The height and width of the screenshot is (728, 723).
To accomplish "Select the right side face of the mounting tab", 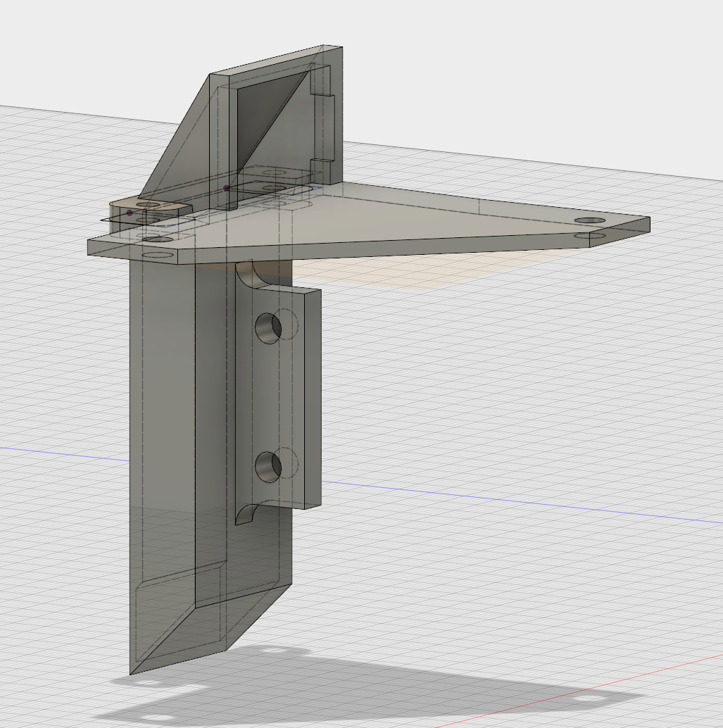I will pos(313,399).
